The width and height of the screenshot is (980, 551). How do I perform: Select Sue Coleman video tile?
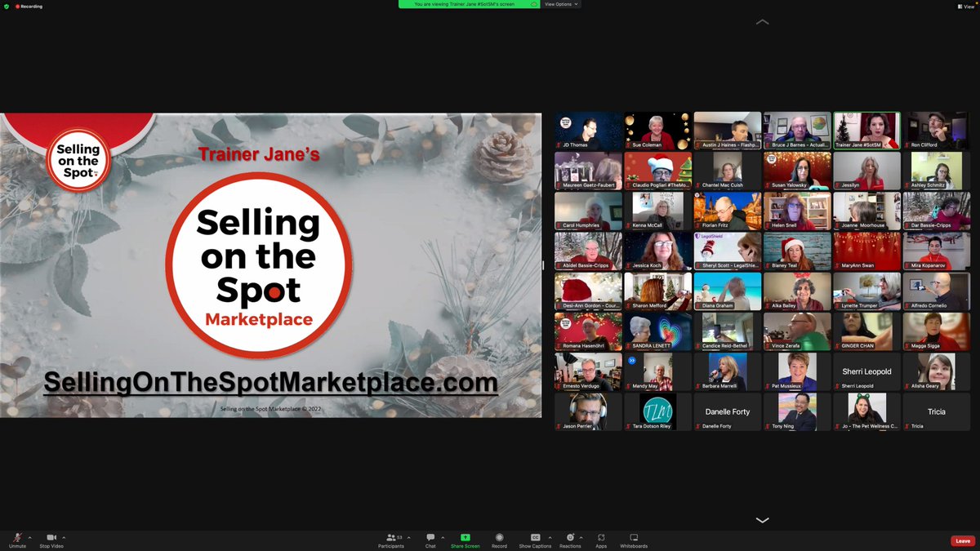click(658, 131)
